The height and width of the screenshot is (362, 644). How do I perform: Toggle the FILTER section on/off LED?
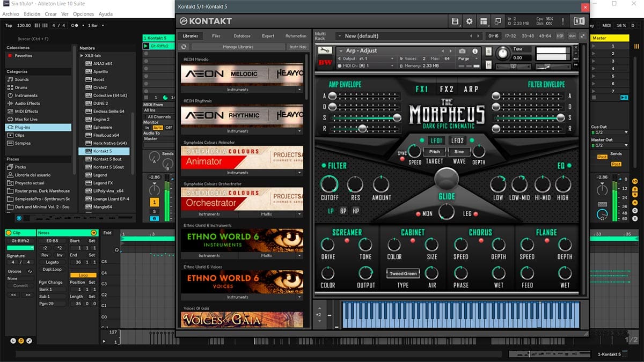click(324, 166)
